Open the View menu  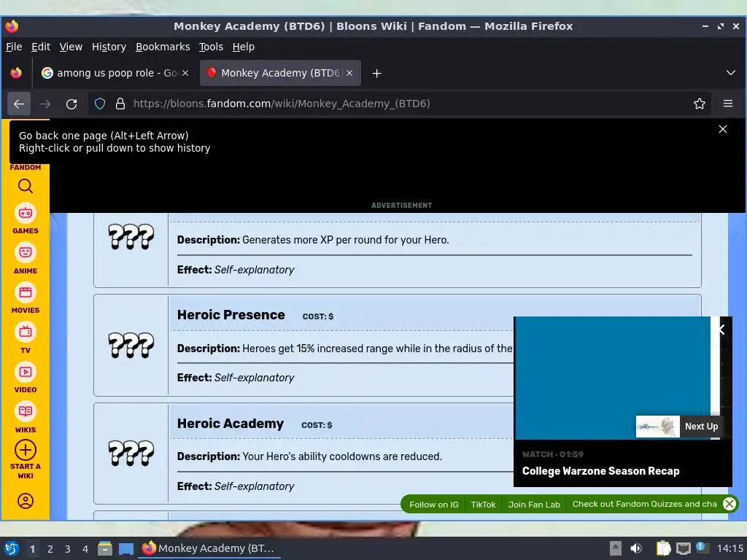[x=71, y=47]
